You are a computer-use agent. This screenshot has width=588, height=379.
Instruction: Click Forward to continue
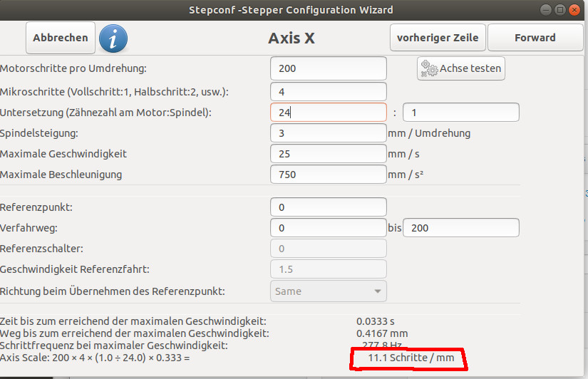click(535, 38)
